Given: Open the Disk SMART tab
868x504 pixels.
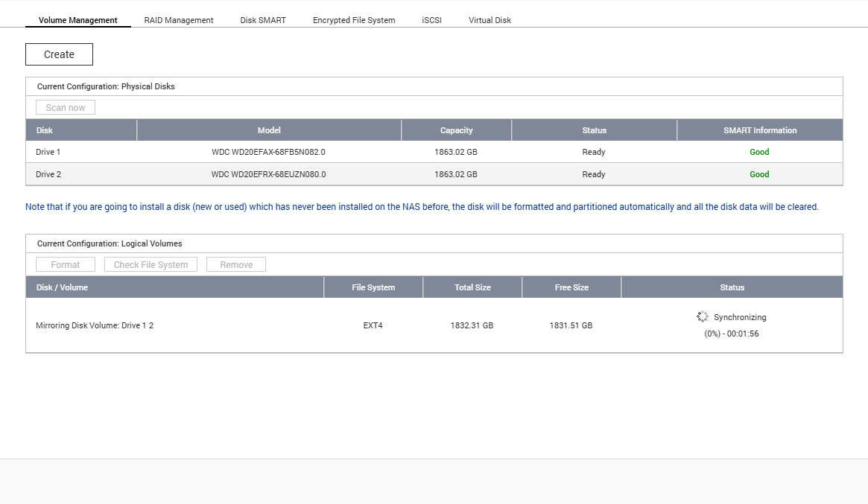Looking at the screenshot, I should [x=263, y=20].
